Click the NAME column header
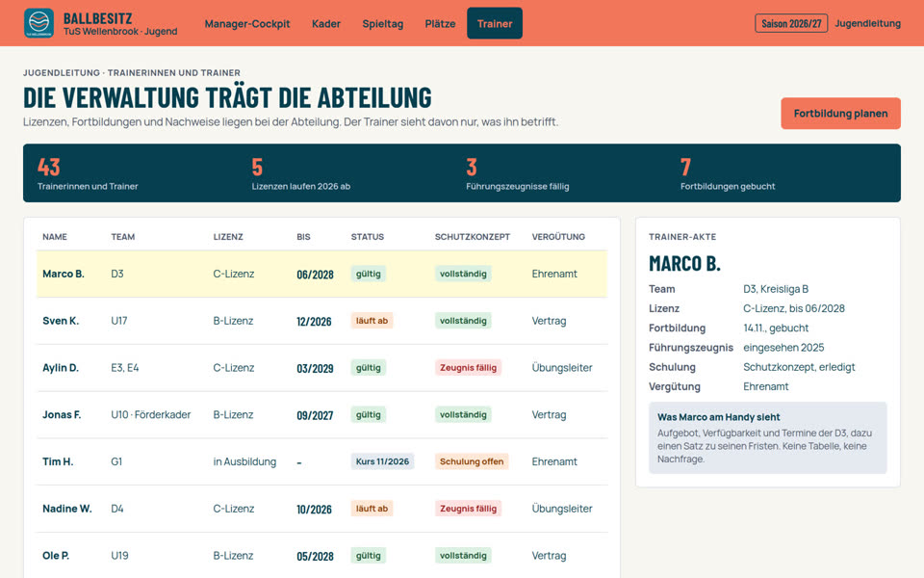924x578 pixels. [55, 237]
